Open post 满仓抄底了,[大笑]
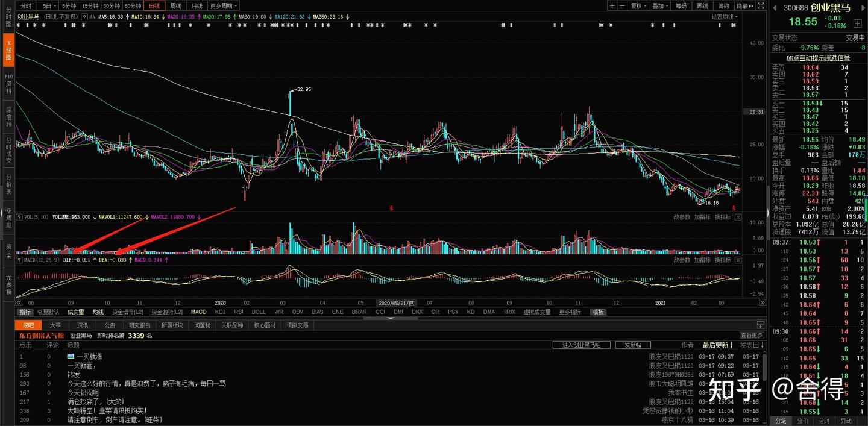 (x=95, y=402)
